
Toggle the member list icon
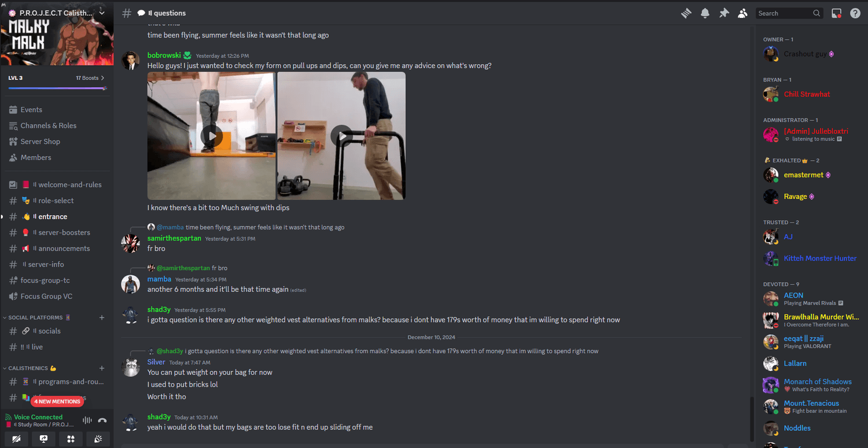click(x=742, y=13)
